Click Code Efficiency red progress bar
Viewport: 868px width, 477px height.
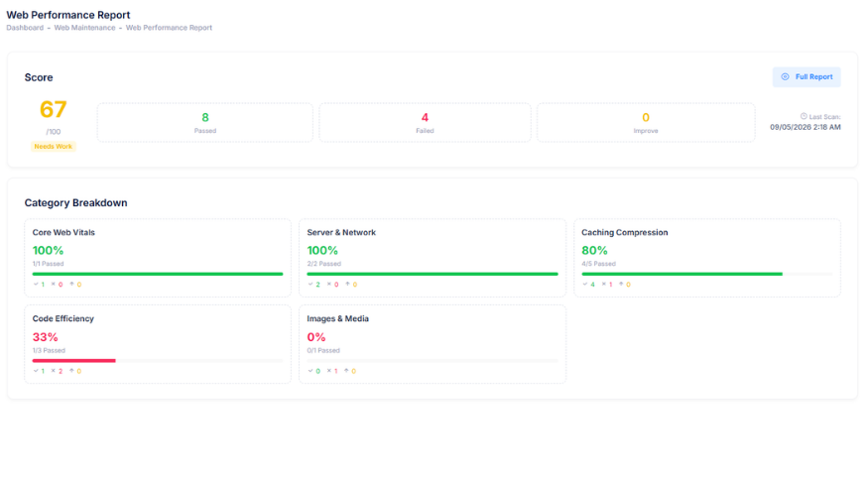73,361
